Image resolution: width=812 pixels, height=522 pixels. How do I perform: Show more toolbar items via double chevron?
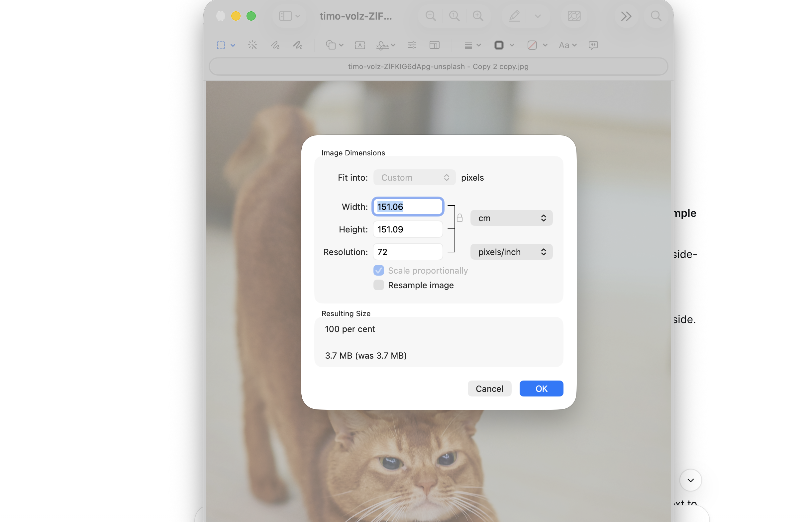(x=626, y=16)
